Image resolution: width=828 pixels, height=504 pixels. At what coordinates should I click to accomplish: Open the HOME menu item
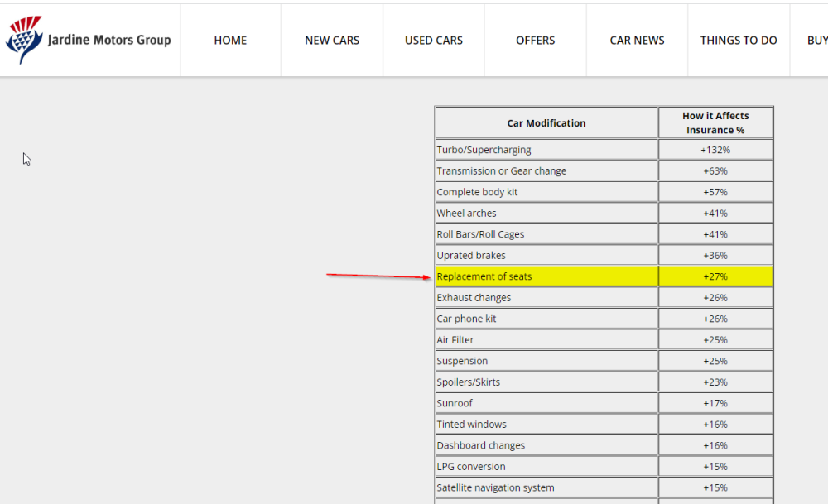230,40
